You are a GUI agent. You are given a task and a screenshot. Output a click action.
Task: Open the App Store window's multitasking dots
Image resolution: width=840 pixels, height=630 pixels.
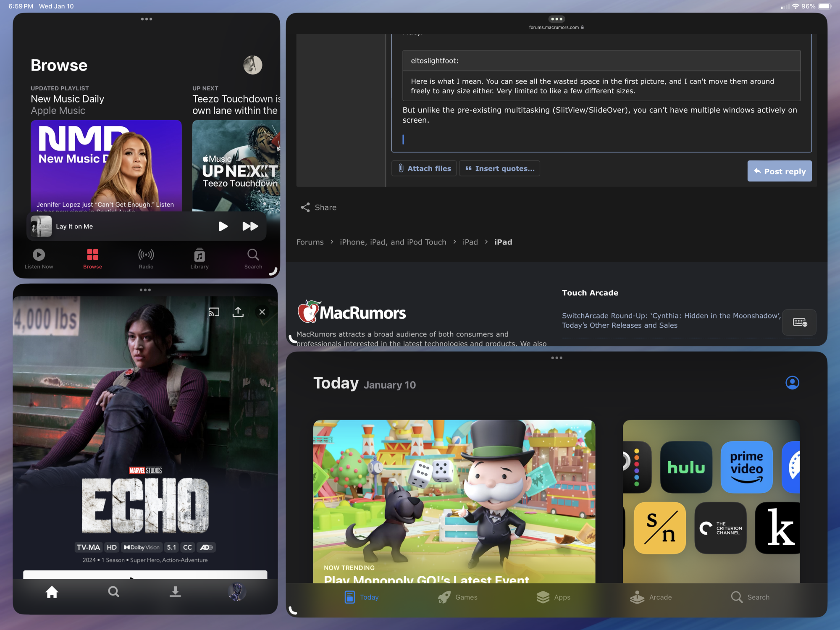click(x=556, y=358)
